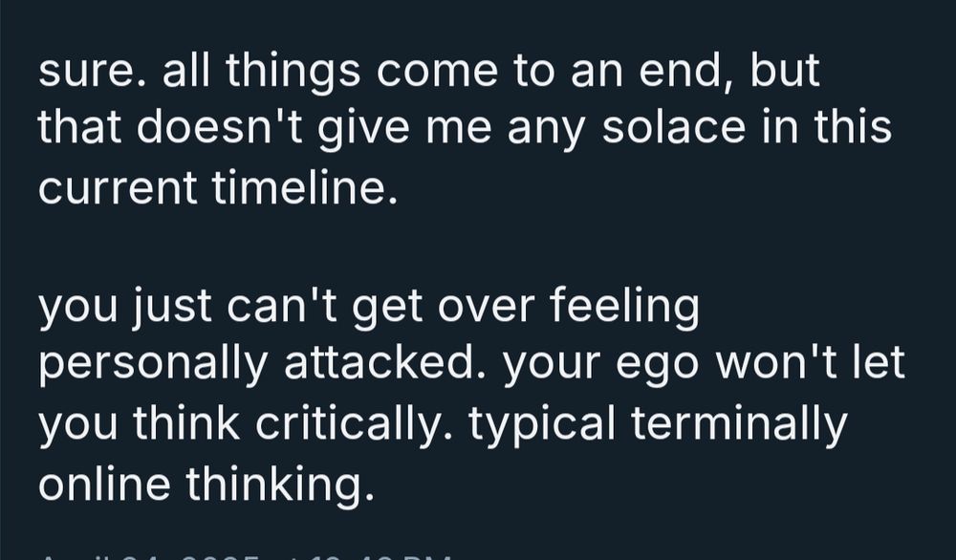The height and width of the screenshot is (560, 956).
Task: Click the partially visible post timestamp
Action: tap(239, 553)
